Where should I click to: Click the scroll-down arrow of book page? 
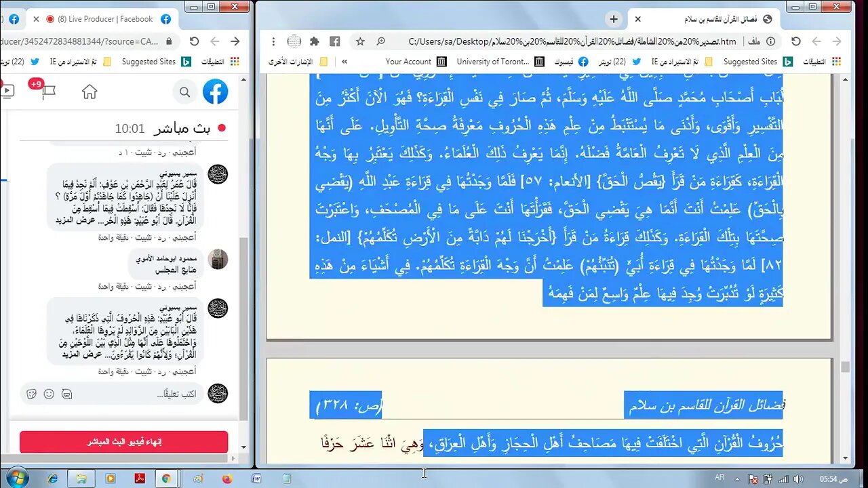tap(845, 457)
